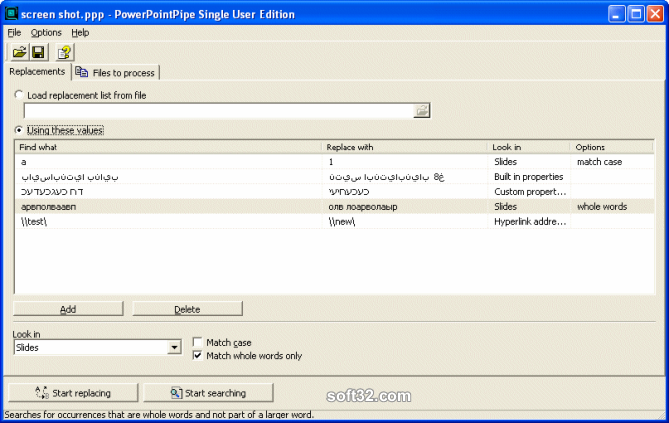Switch to the Replacements tab
Image resolution: width=669 pixels, height=423 pixels.
(x=37, y=71)
